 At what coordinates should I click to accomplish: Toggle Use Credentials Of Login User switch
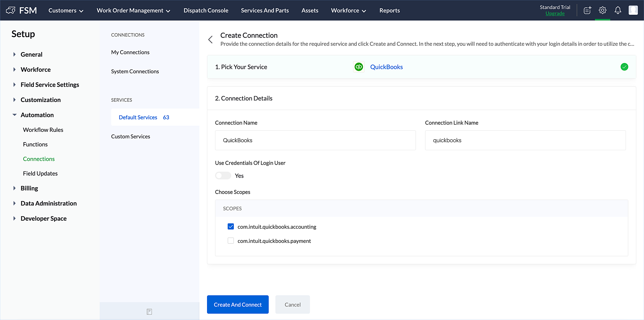pos(223,176)
